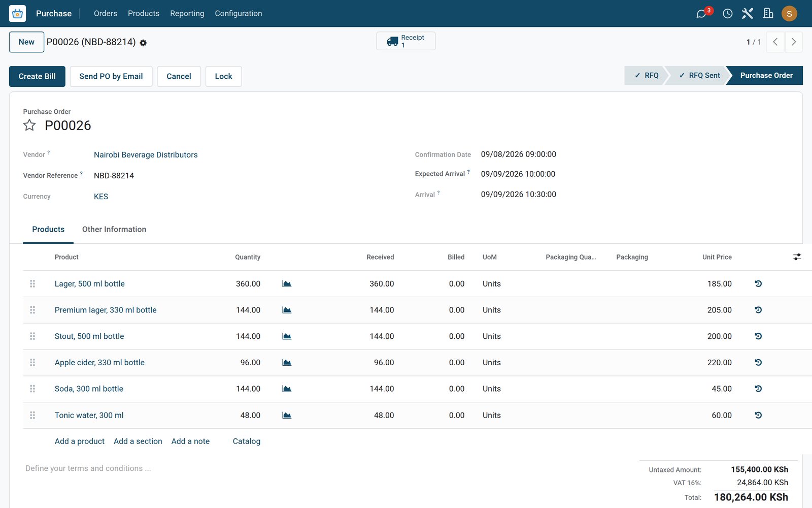This screenshot has width=812, height=508.
Task: Open price history for Apple cider row
Action: (758, 363)
